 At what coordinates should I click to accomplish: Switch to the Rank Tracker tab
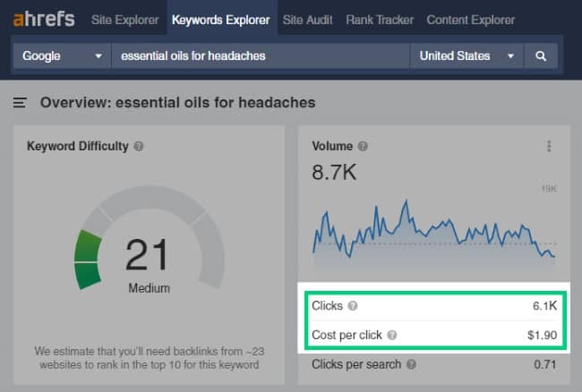pyautogui.click(x=380, y=20)
